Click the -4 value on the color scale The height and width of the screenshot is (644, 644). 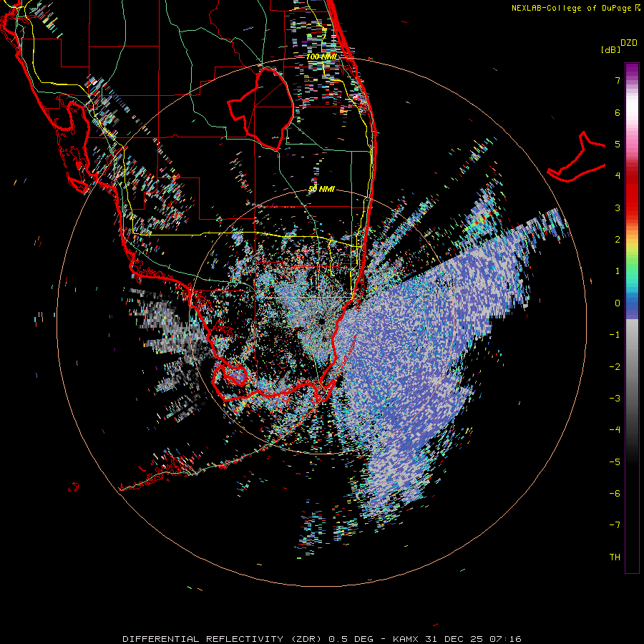[615, 430]
